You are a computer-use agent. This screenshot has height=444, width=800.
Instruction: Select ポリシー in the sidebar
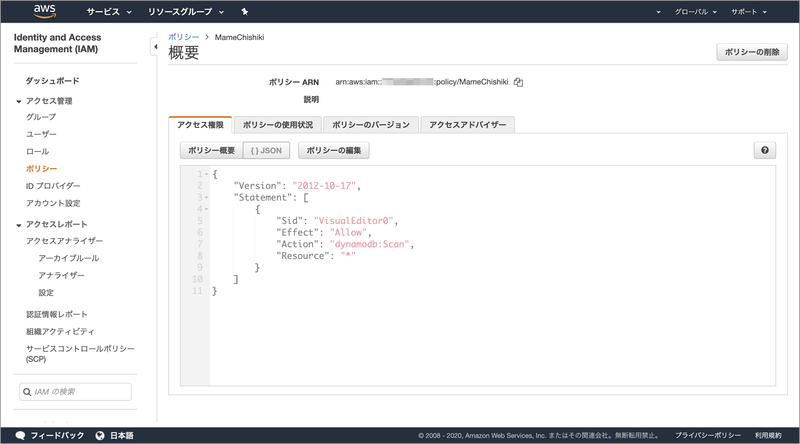tap(41, 168)
